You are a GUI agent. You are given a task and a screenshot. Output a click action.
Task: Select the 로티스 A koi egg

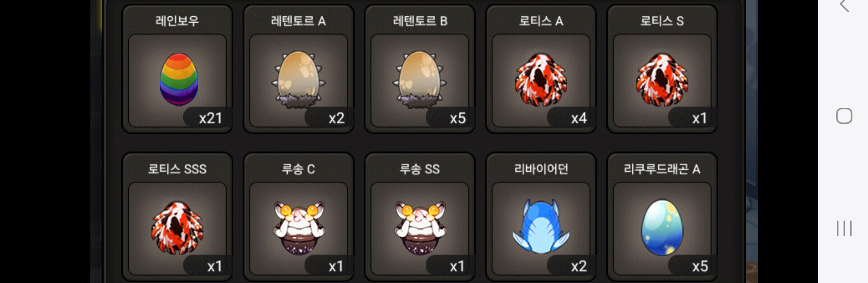click(x=541, y=79)
